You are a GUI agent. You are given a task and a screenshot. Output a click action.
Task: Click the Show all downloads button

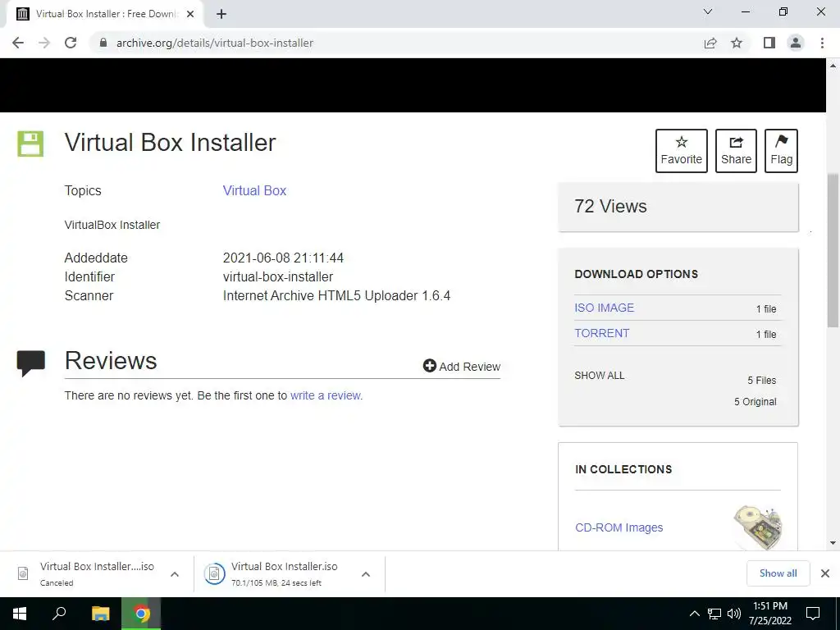(778, 573)
